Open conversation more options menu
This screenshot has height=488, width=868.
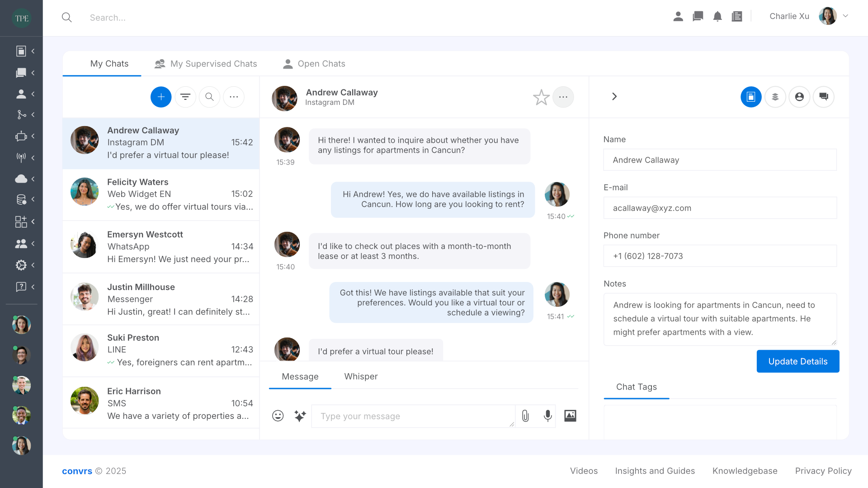563,97
